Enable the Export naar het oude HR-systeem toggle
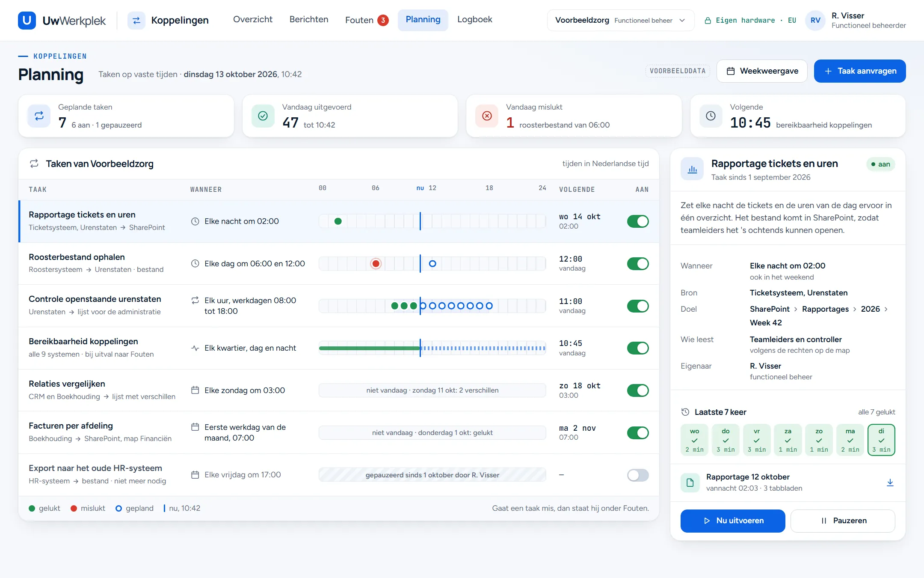This screenshot has width=924, height=578. point(638,475)
